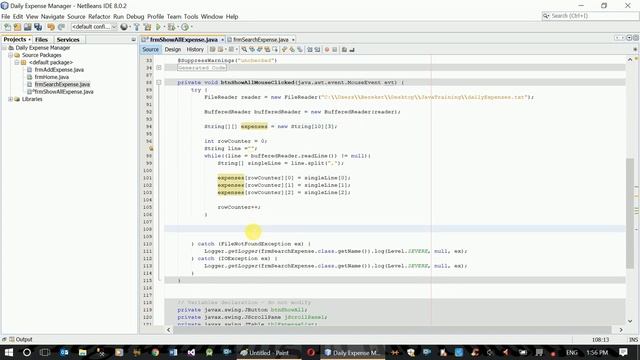Switch to the Services tab
Screen dimensions: 640x360
click(x=68, y=40)
